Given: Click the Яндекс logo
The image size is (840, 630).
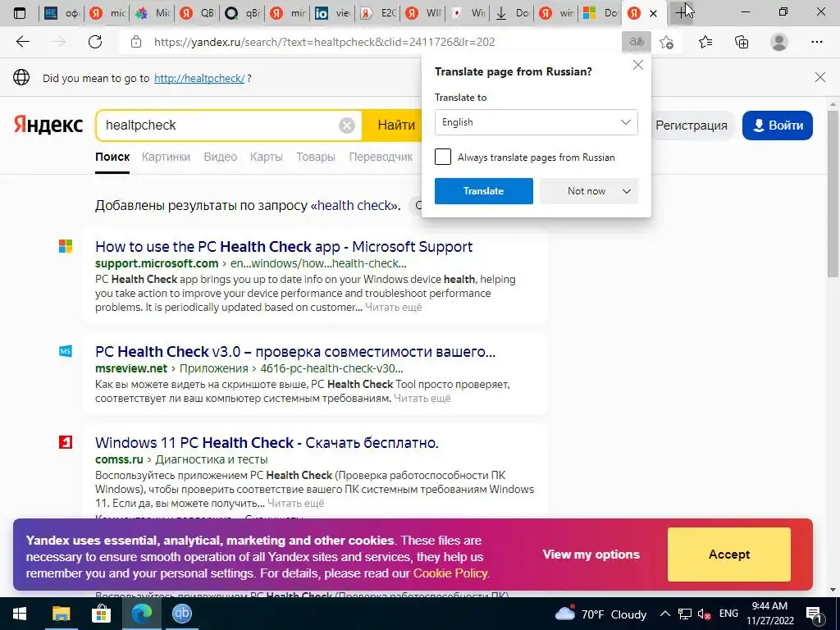Looking at the screenshot, I should pos(48,125).
